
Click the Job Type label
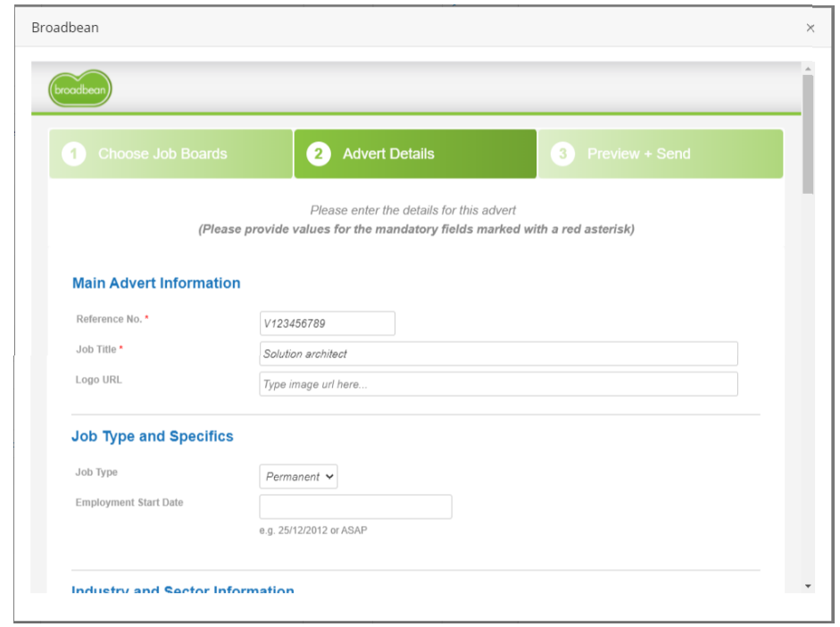96,472
